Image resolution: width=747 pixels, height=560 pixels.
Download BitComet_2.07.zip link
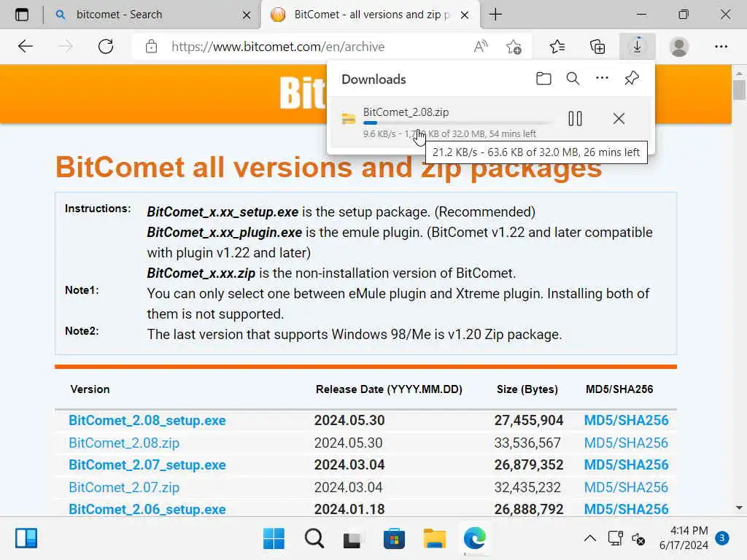[x=124, y=487]
